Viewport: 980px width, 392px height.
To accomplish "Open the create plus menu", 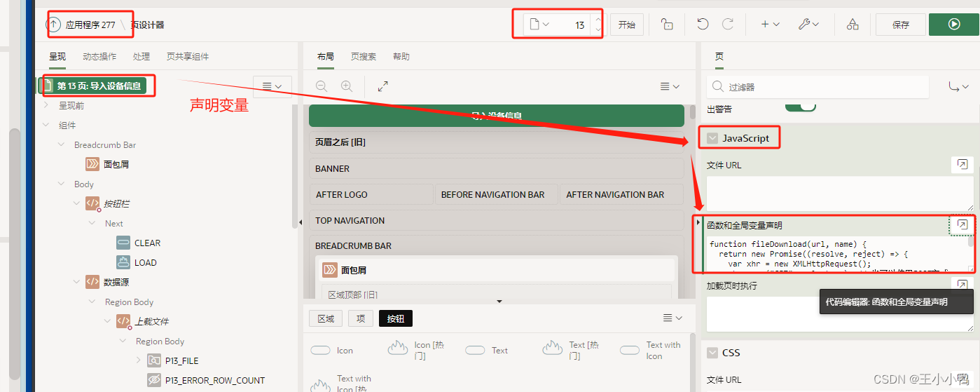I will pyautogui.click(x=770, y=25).
